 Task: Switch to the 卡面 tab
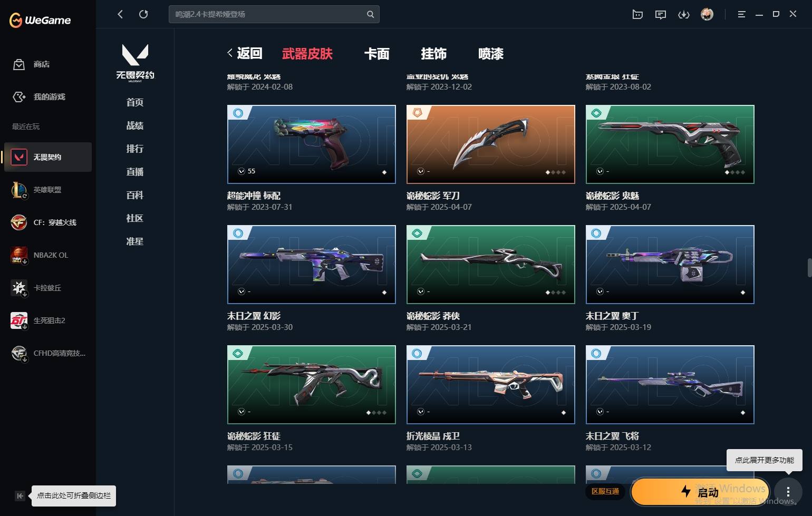click(x=376, y=54)
